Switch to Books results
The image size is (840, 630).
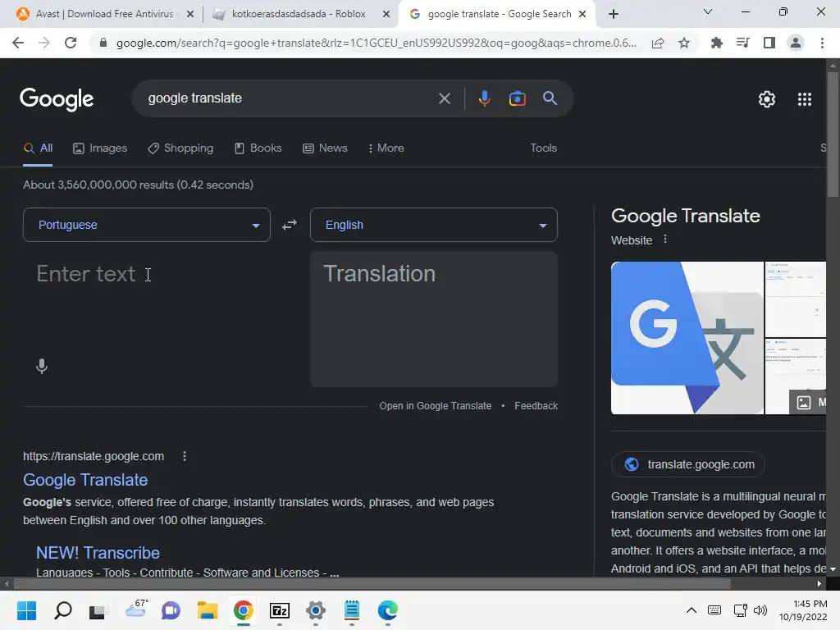258,148
